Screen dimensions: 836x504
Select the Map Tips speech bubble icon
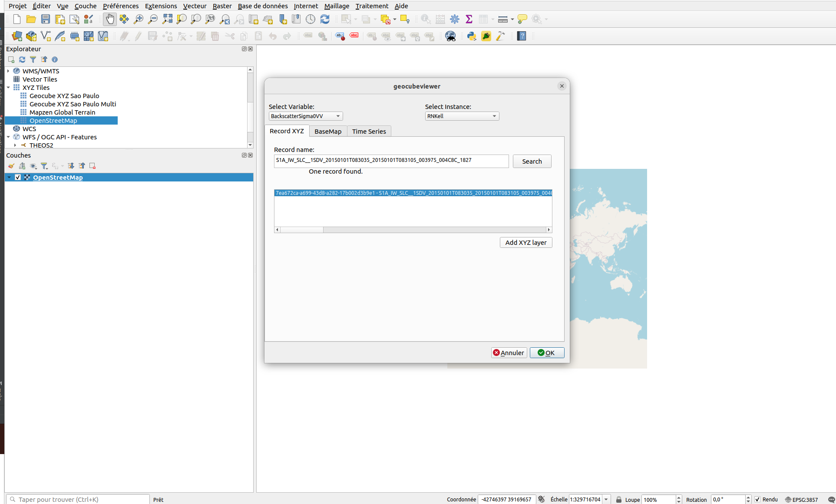point(522,19)
